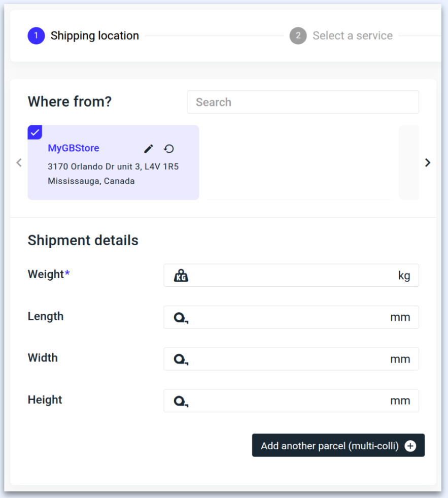Toggle the MyGBStore address checkbox
Image resolution: width=448 pixels, height=498 pixels.
pyautogui.click(x=35, y=132)
